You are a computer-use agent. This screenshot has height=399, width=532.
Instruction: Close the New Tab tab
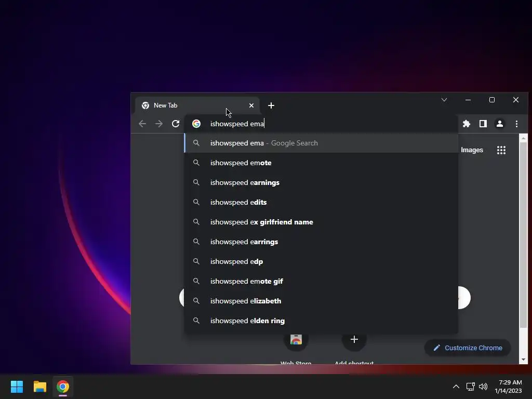(251, 105)
